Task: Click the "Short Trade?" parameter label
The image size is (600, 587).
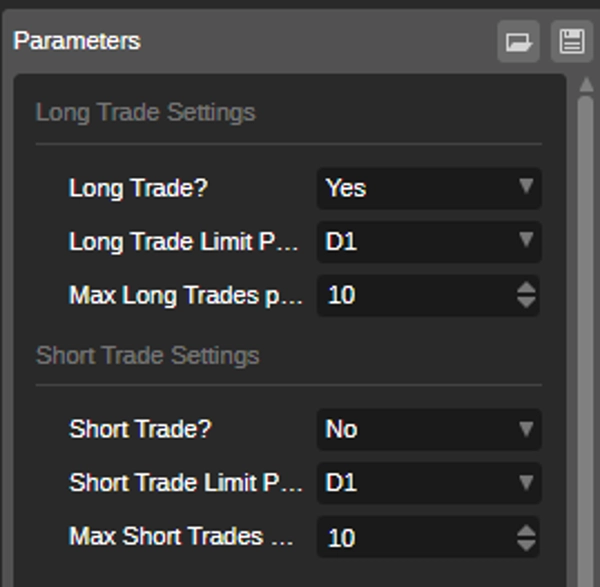Action: tap(140, 429)
